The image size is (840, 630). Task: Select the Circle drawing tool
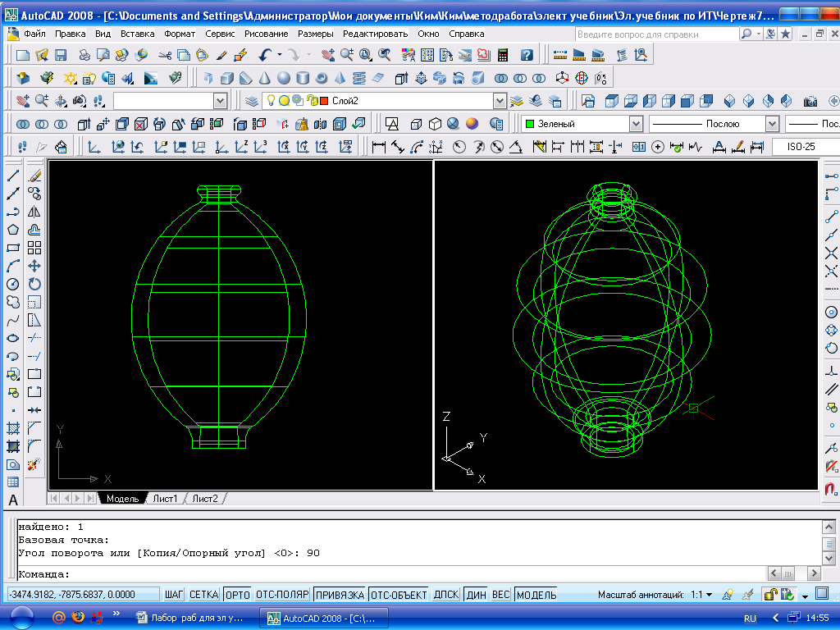[13, 284]
